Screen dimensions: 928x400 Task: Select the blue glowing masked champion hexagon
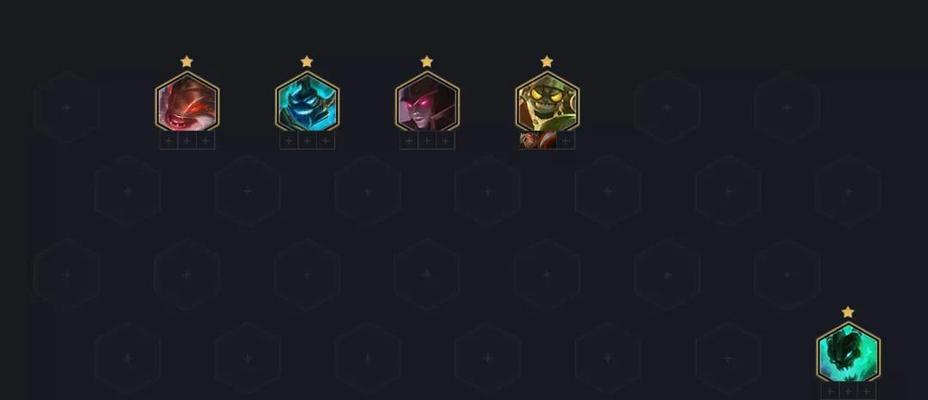pos(307,102)
